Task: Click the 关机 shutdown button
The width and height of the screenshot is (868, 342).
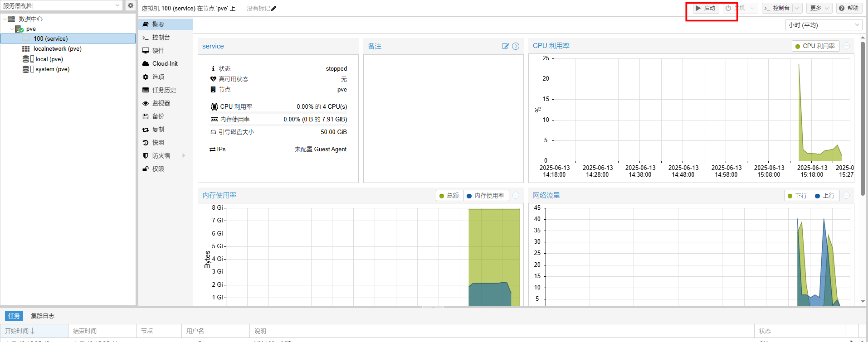Action: pos(735,8)
